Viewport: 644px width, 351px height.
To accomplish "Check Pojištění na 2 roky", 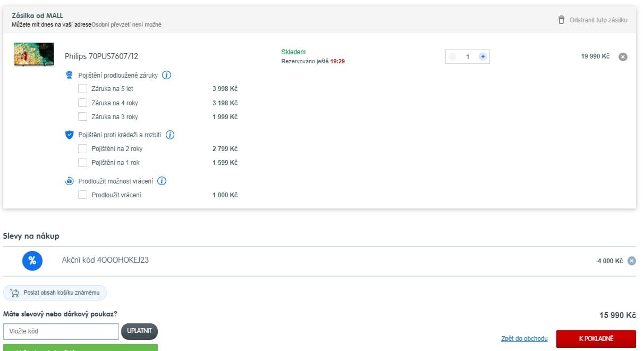I will (82, 149).
